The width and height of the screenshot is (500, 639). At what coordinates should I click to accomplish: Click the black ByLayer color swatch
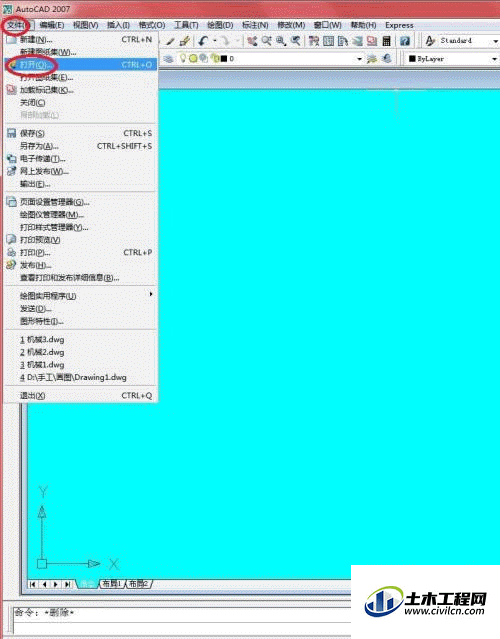click(412, 59)
